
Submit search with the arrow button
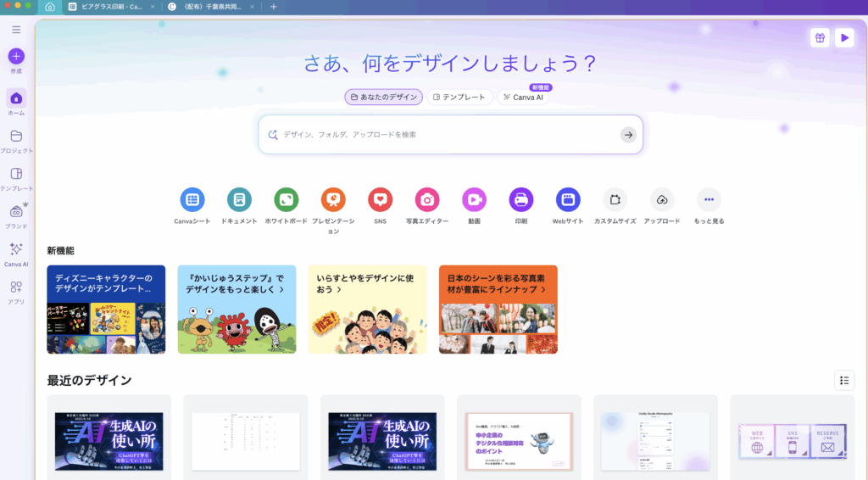point(628,135)
